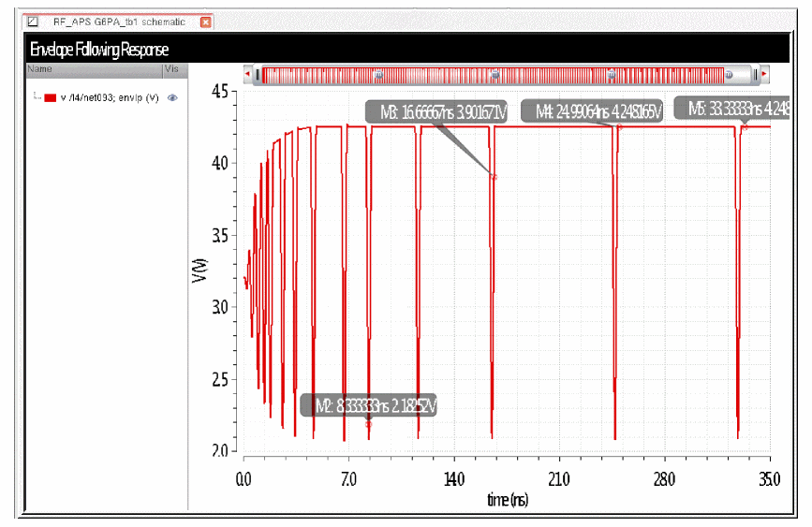Viewport: 812px width, 527px height.
Task: Select the RF_APS G6PA_tb1 schematic tab
Action: 119,22
